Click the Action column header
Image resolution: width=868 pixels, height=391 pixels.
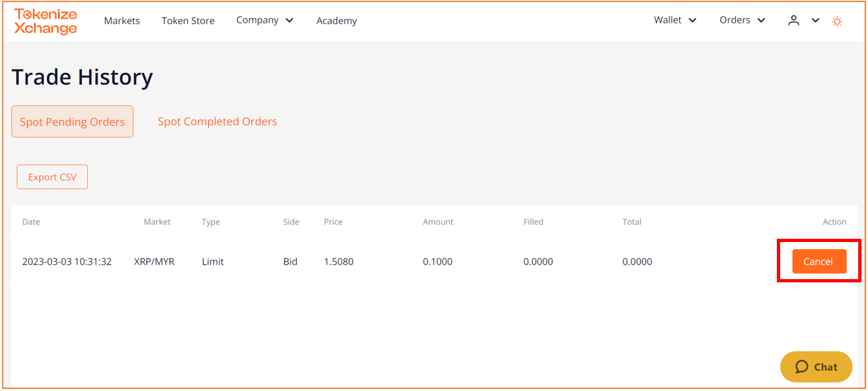[834, 222]
